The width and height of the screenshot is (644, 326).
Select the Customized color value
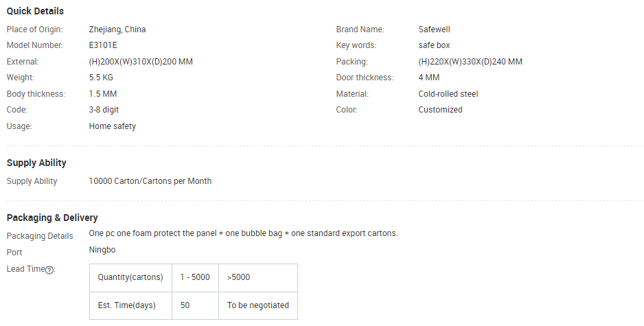pos(440,110)
